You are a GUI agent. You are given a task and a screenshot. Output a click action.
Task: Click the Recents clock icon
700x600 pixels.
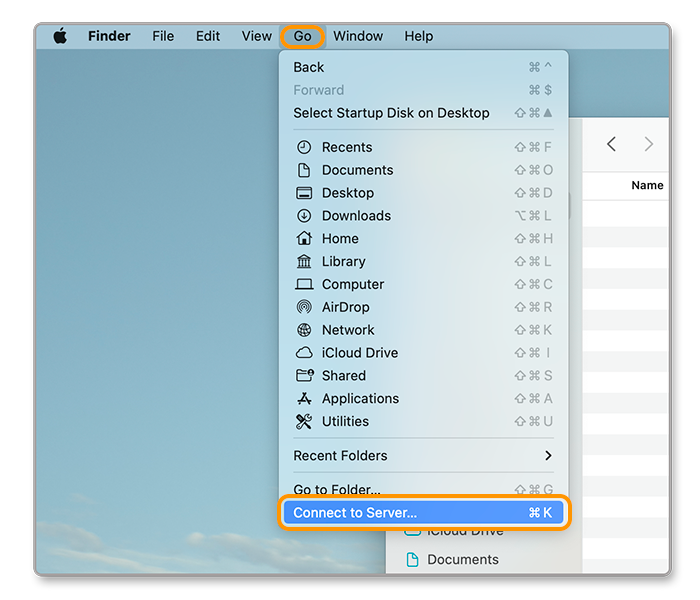point(304,147)
